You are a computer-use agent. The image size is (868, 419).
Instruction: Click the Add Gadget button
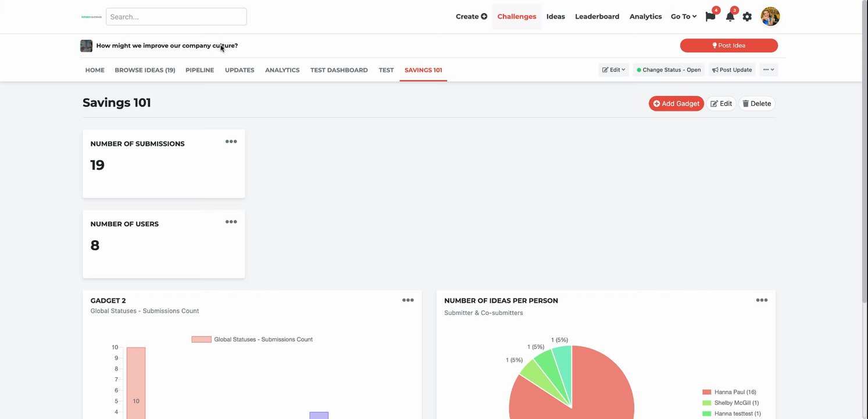point(676,104)
